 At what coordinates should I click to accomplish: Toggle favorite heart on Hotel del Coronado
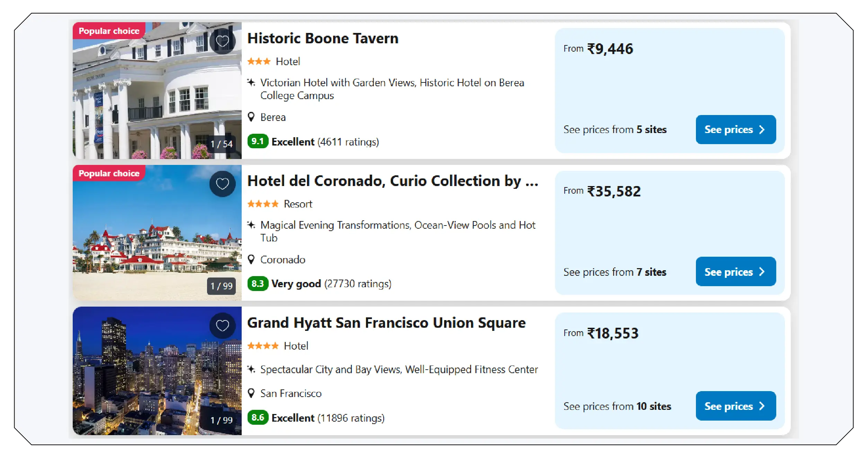click(x=222, y=183)
